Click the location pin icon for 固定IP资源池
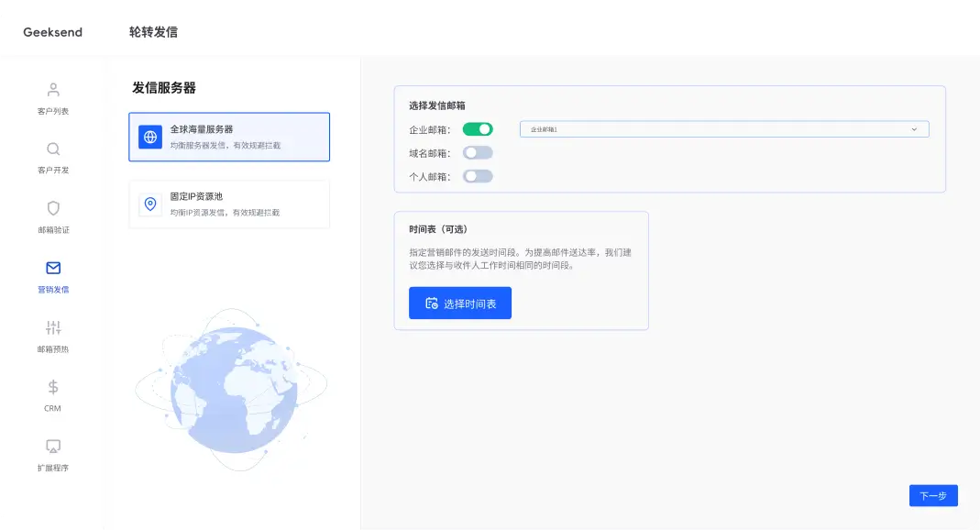The height and width of the screenshot is (530, 980). pos(150,204)
